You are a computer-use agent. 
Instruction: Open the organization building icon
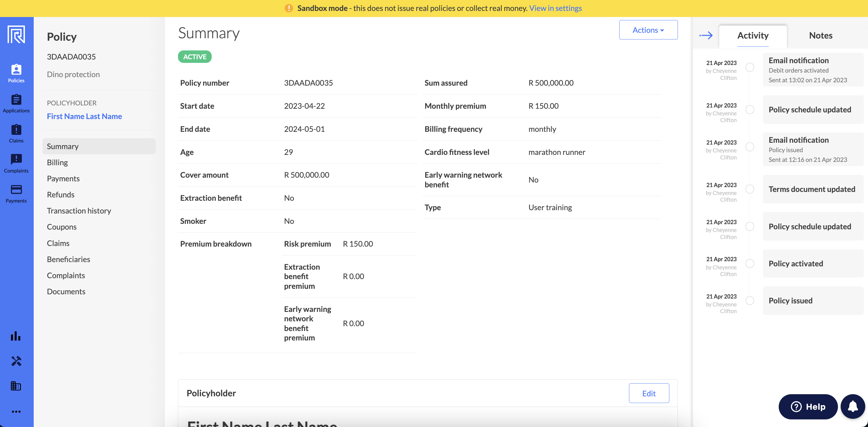[x=16, y=386]
